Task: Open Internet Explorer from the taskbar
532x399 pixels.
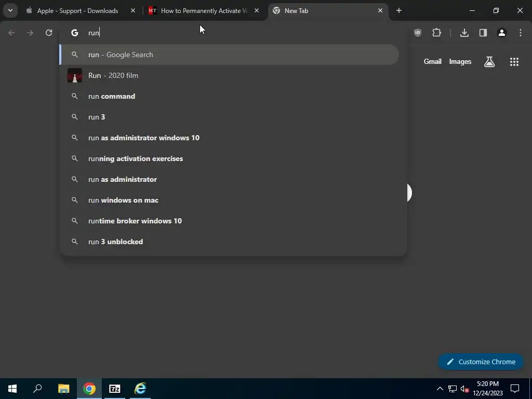Action: click(x=140, y=389)
